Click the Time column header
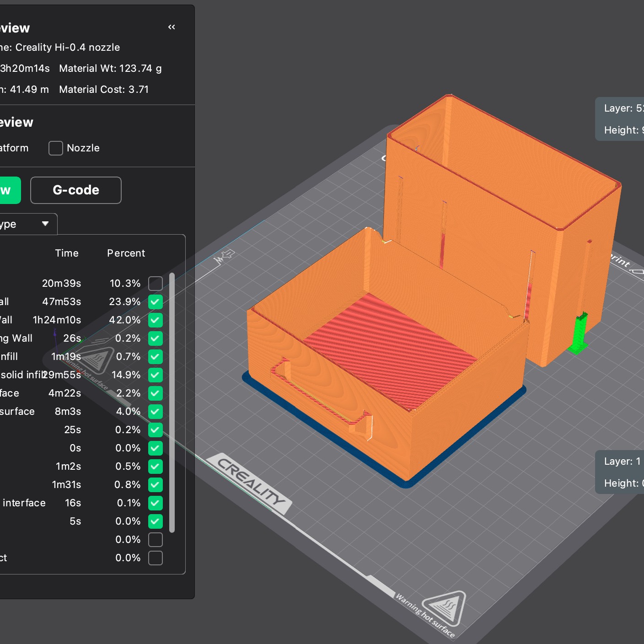The height and width of the screenshot is (644, 644). coord(67,253)
